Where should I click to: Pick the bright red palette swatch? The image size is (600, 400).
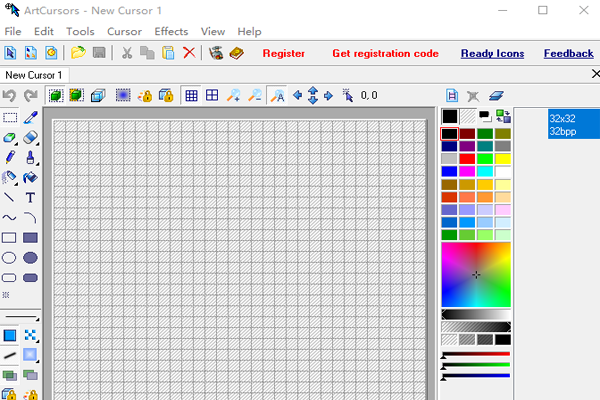(x=467, y=159)
